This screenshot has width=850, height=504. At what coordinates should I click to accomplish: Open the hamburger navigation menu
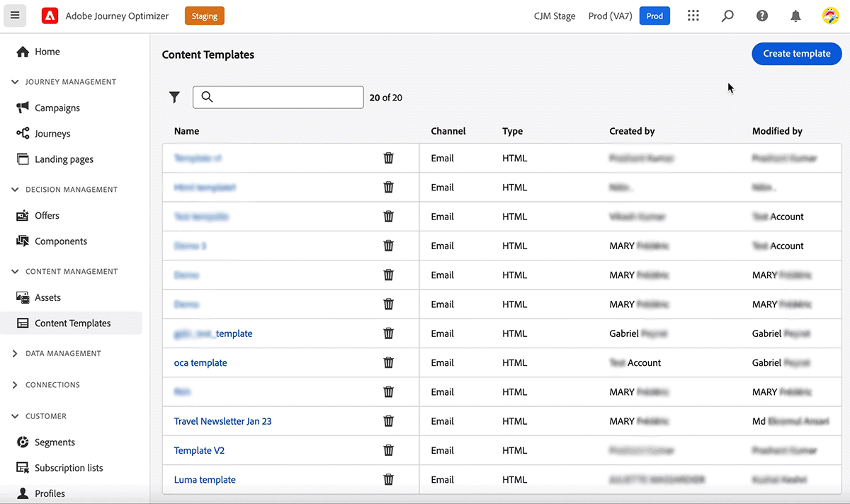click(15, 16)
